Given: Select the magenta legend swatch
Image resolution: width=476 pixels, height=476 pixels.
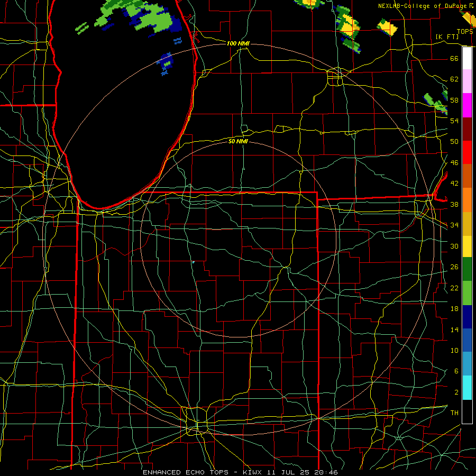Looking at the screenshot, I should tap(467, 105).
